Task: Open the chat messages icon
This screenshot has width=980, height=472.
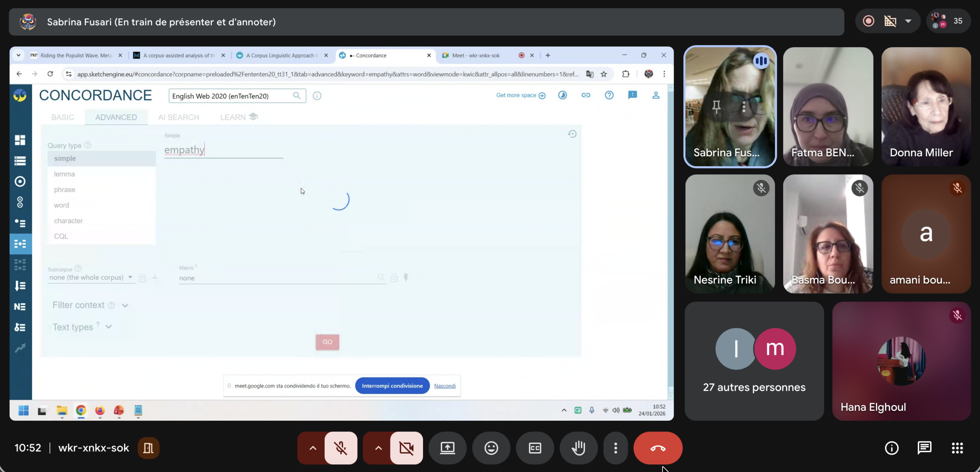Action: [924, 448]
